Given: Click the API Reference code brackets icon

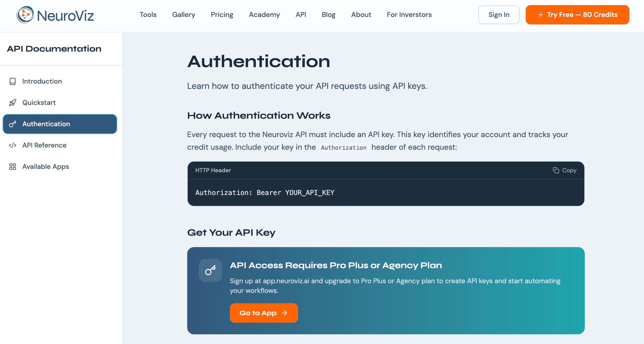Looking at the screenshot, I should click(x=13, y=145).
